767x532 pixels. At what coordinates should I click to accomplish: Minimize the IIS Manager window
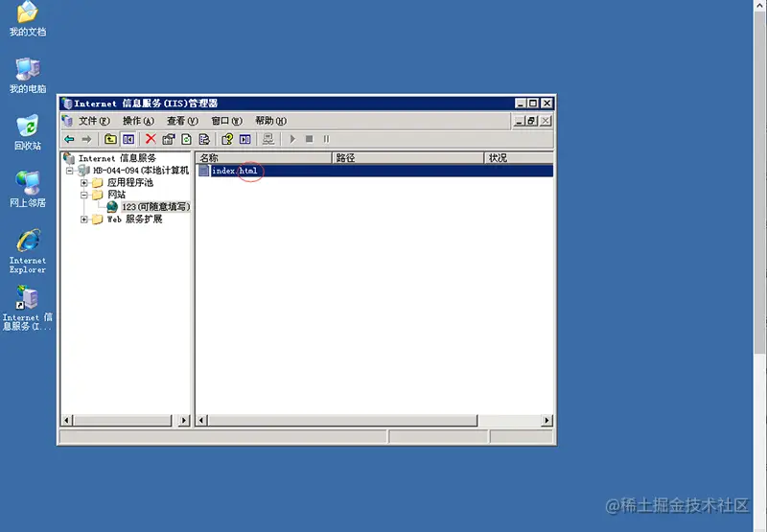[521, 104]
